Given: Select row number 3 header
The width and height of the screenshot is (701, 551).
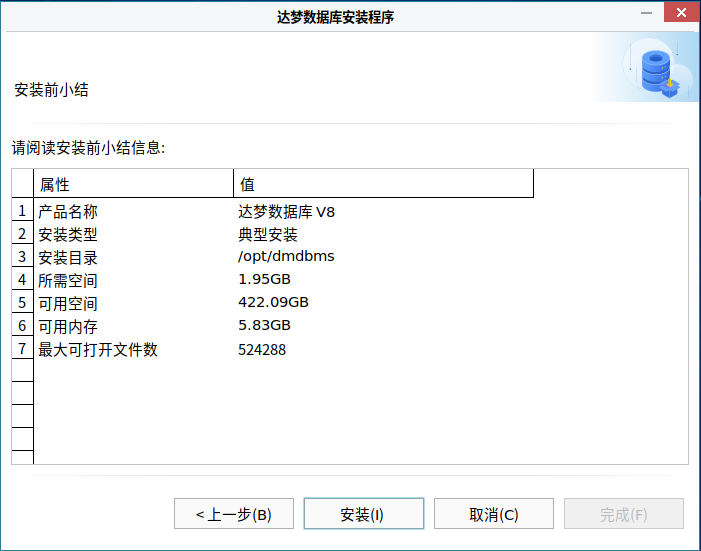Looking at the screenshot, I should [x=22, y=257].
